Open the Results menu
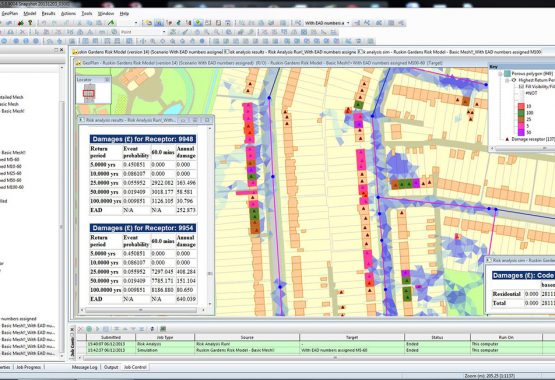Image resolution: width=555 pixels, height=380 pixels. point(48,13)
